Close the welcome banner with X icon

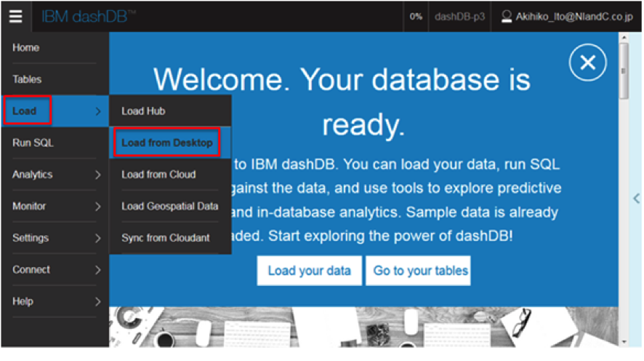pos(587,63)
